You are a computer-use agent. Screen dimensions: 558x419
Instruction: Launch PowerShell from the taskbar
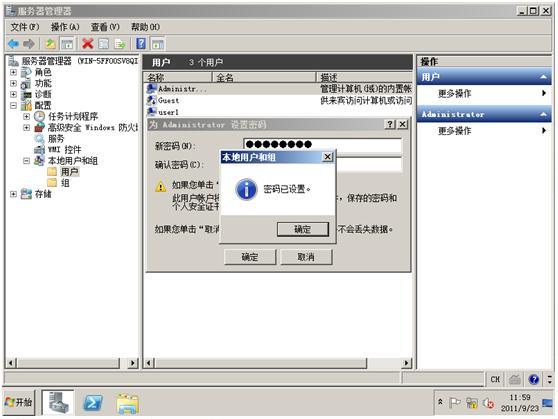[93, 403]
